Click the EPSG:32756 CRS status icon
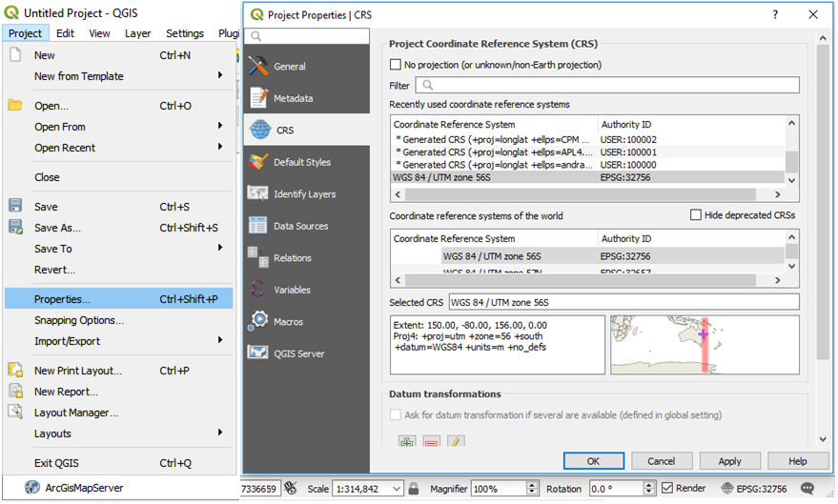The width and height of the screenshot is (838, 504). tap(729, 489)
